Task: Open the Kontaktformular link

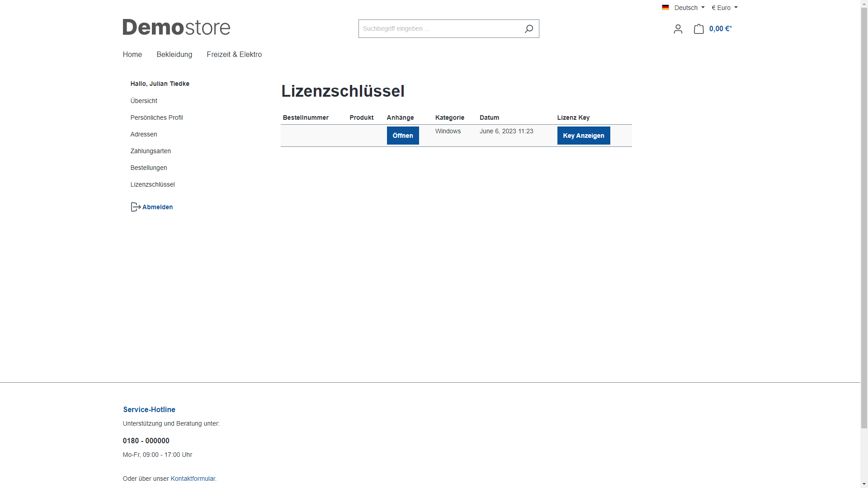Action: [193, 479]
